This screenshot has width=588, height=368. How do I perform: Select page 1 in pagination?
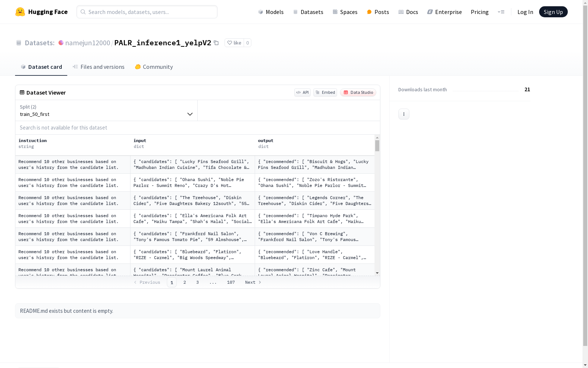172,282
